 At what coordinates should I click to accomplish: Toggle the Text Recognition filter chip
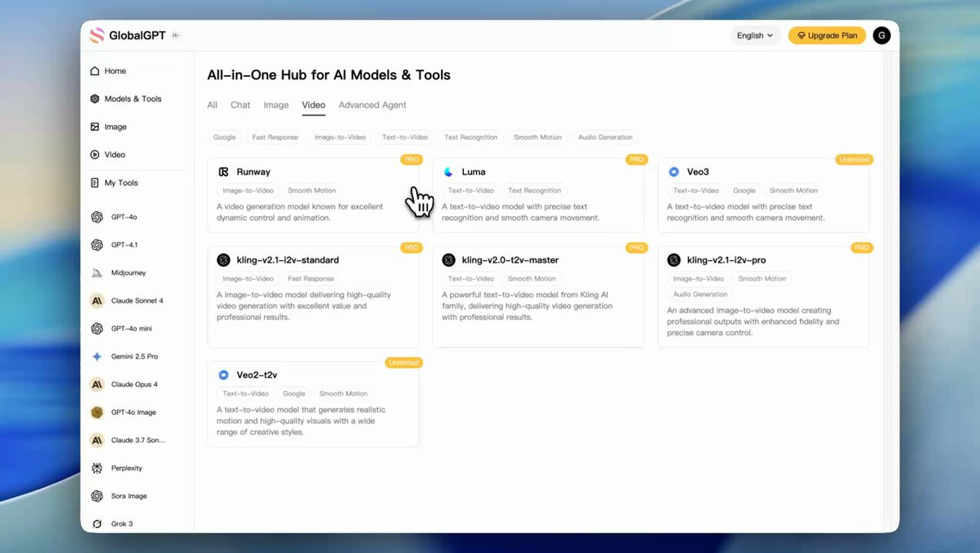point(470,137)
